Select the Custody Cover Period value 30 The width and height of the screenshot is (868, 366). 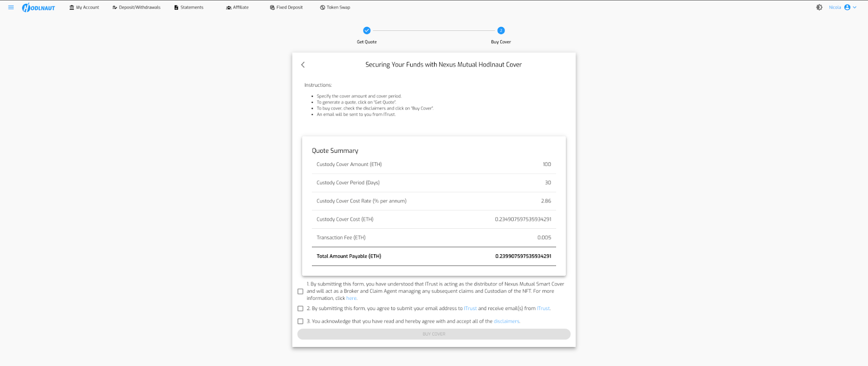[548, 183]
